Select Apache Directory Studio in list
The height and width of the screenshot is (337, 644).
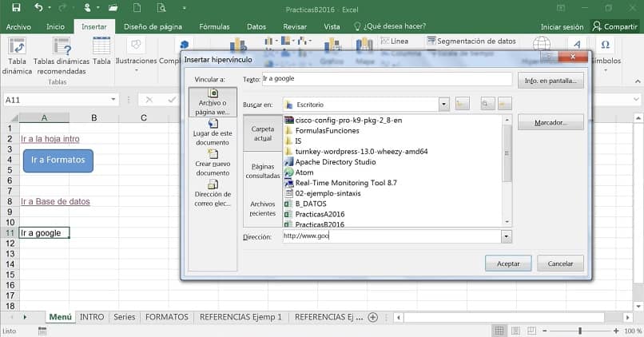pos(335,162)
